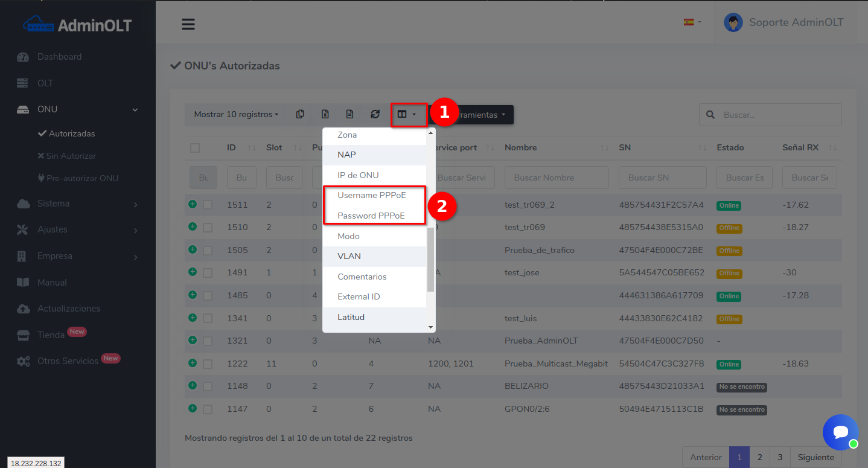Expand row details for ONU 1511
This screenshot has width=868, height=468.
coord(193,204)
